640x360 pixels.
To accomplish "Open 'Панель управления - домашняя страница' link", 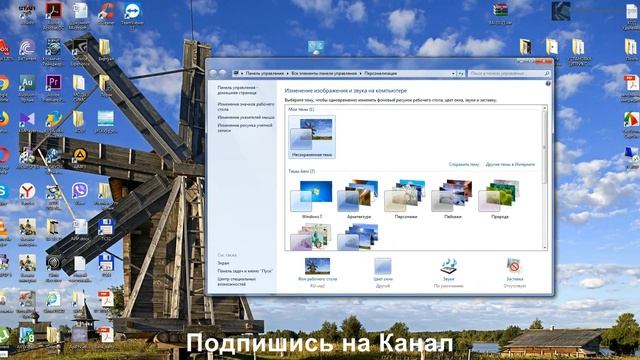I will tap(237, 90).
